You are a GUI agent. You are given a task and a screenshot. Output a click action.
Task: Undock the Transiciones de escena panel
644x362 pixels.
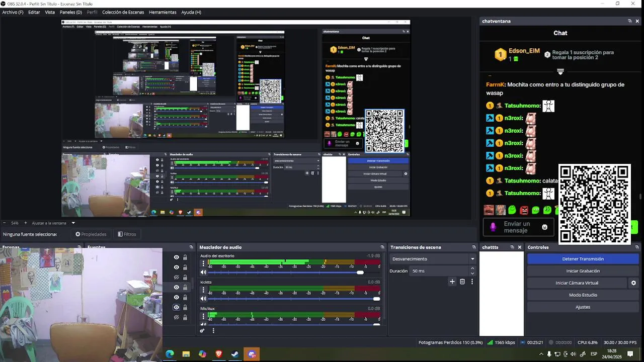pos(474,247)
